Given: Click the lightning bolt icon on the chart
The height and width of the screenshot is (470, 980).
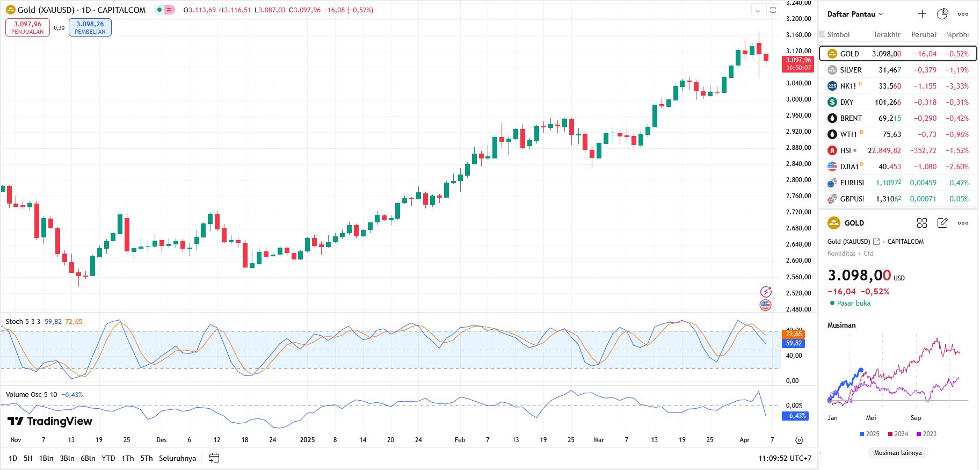Looking at the screenshot, I should click(x=766, y=292).
